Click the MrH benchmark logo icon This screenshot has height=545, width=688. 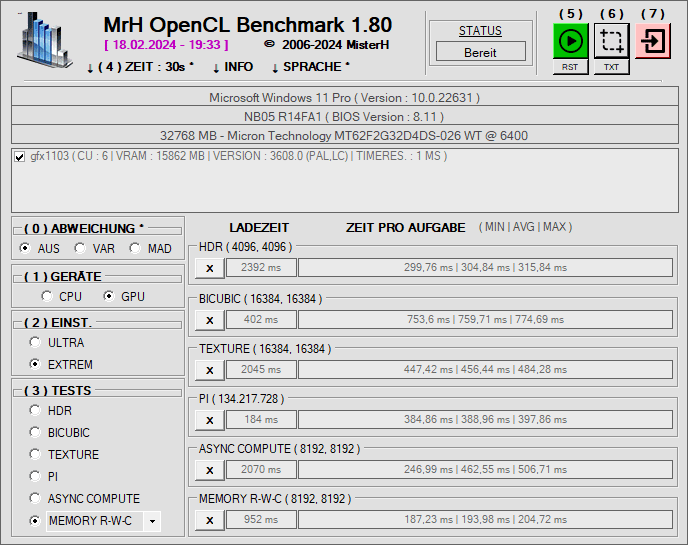click(44, 40)
